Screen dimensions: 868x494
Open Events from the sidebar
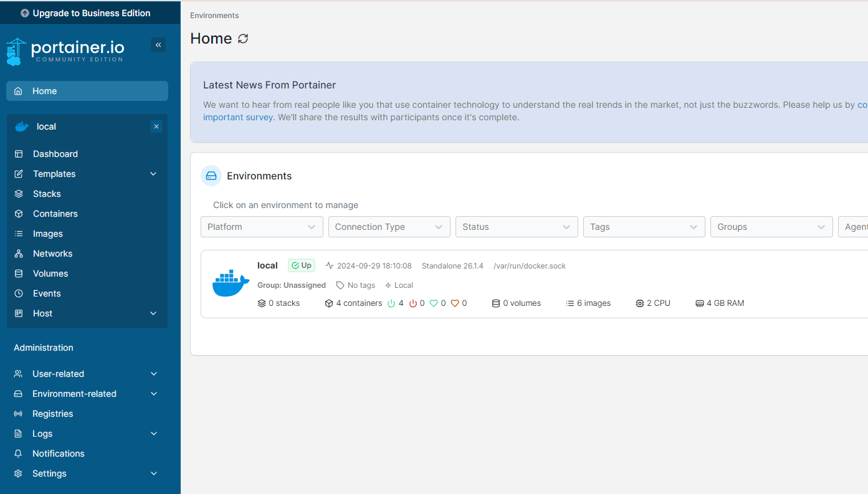click(x=87, y=293)
